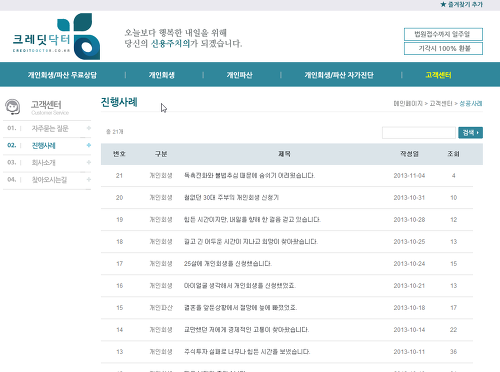Image resolution: width=500 pixels, height=372 pixels.
Task: Select 02. 진행사례 in sidebar
Action: point(47,146)
